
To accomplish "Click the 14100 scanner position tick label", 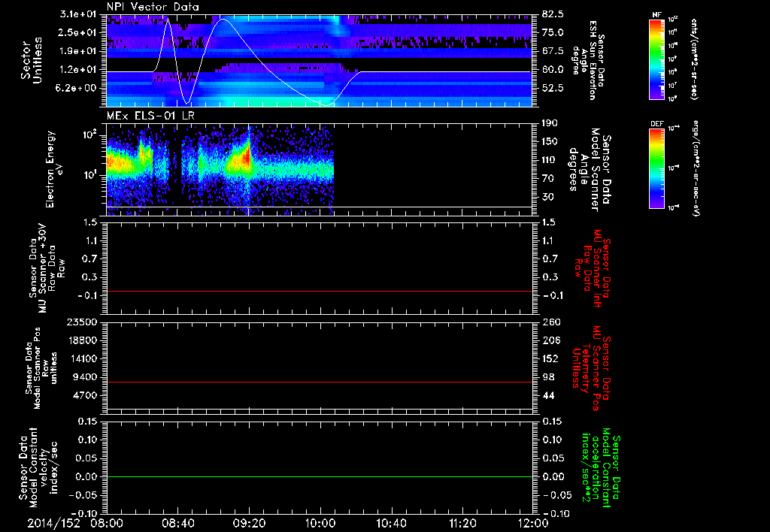I will pos(82,358).
